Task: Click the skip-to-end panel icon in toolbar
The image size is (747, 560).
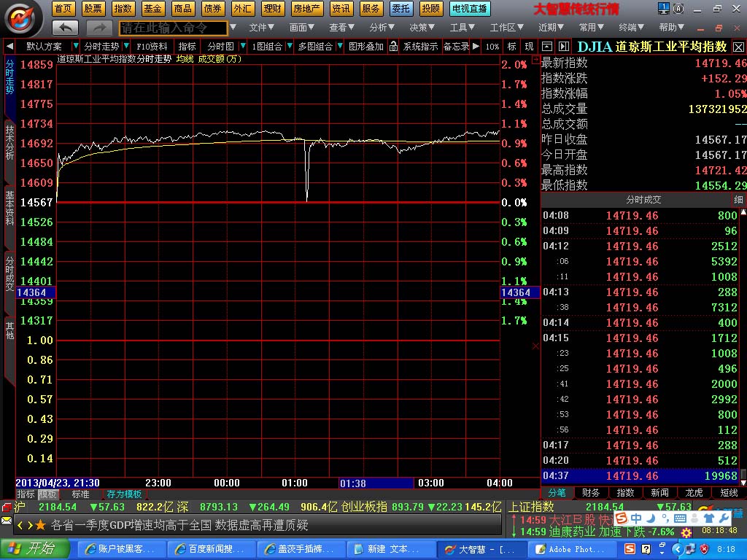Action: pyautogui.click(x=564, y=46)
